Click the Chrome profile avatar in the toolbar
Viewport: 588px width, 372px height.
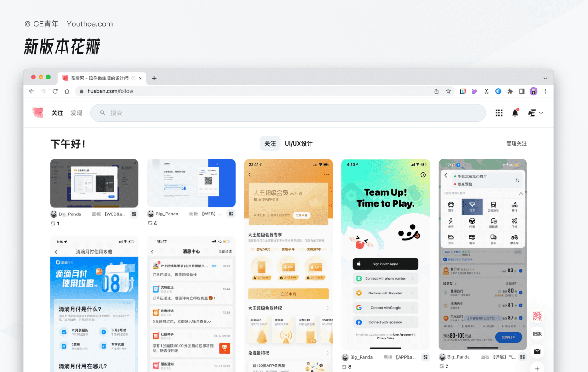pyautogui.click(x=533, y=91)
